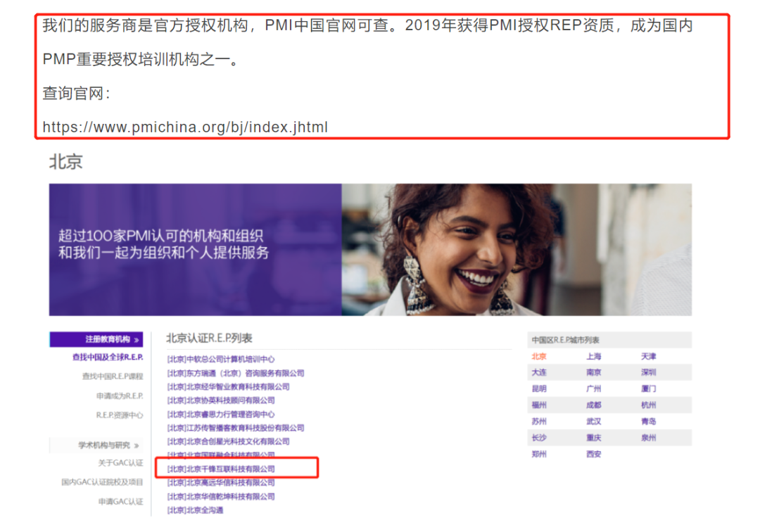The height and width of the screenshot is (532, 760).
Task: Select 大连 in the city list
Action: tap(539, 372)
